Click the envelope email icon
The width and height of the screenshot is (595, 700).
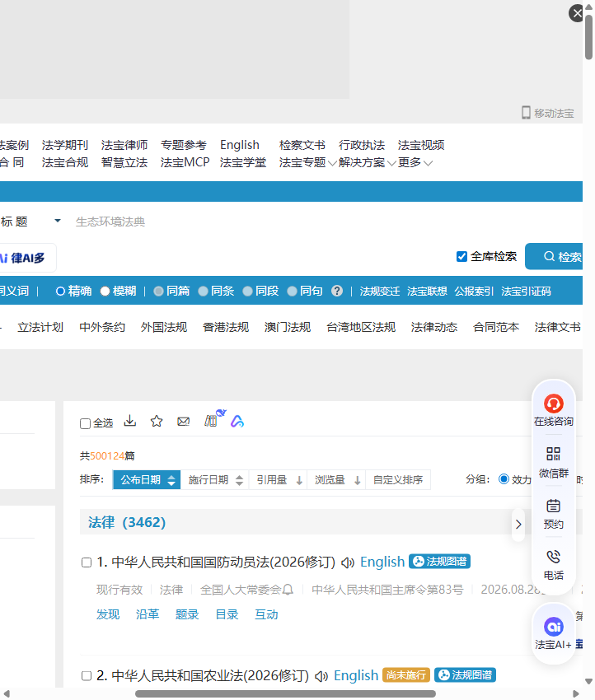(183, 422)
